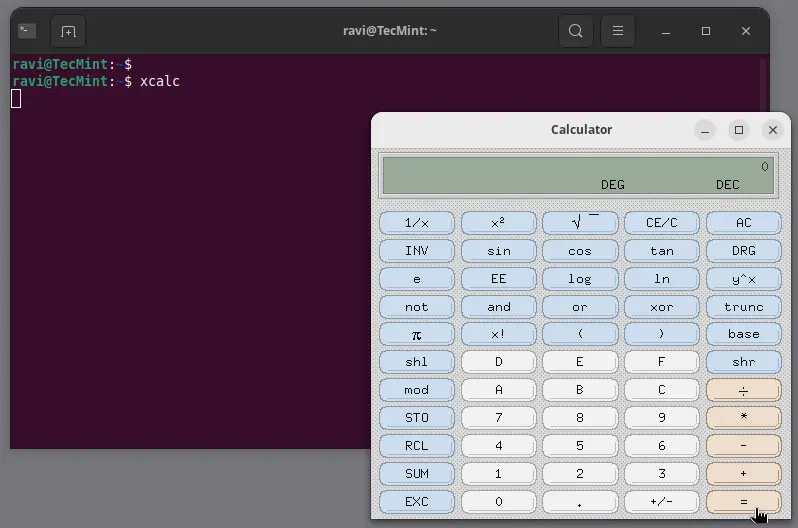Click the STO store memory button
This screenshot has width=798, height=528.
click(x=417, y=418)
